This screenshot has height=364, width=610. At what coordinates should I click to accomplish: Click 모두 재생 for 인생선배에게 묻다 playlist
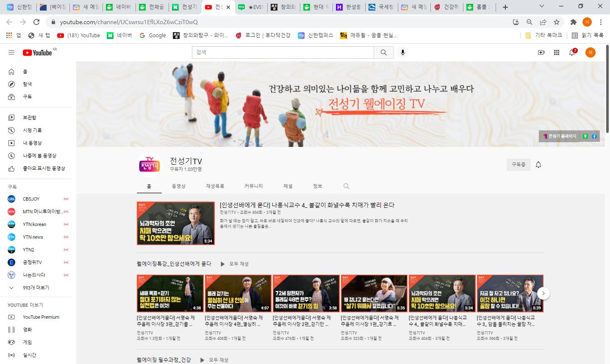pyautogui.click(x=234, y=264)
